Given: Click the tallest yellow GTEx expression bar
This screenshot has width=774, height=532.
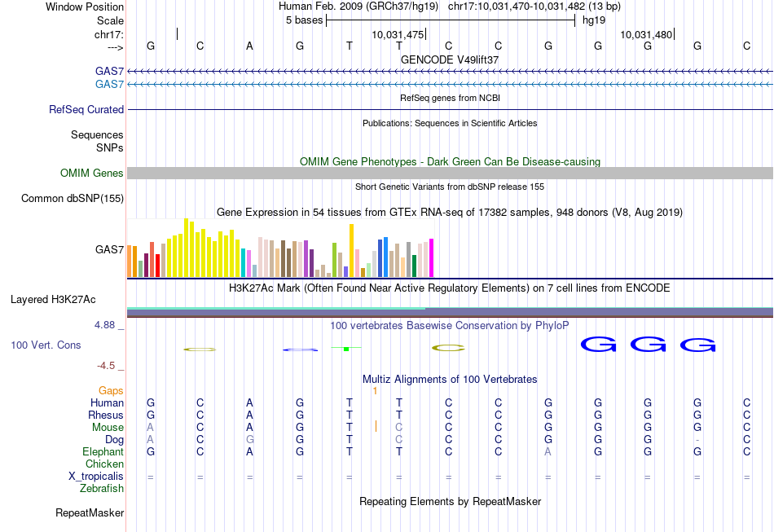Looking at the screenshot, I should [186, 248].
